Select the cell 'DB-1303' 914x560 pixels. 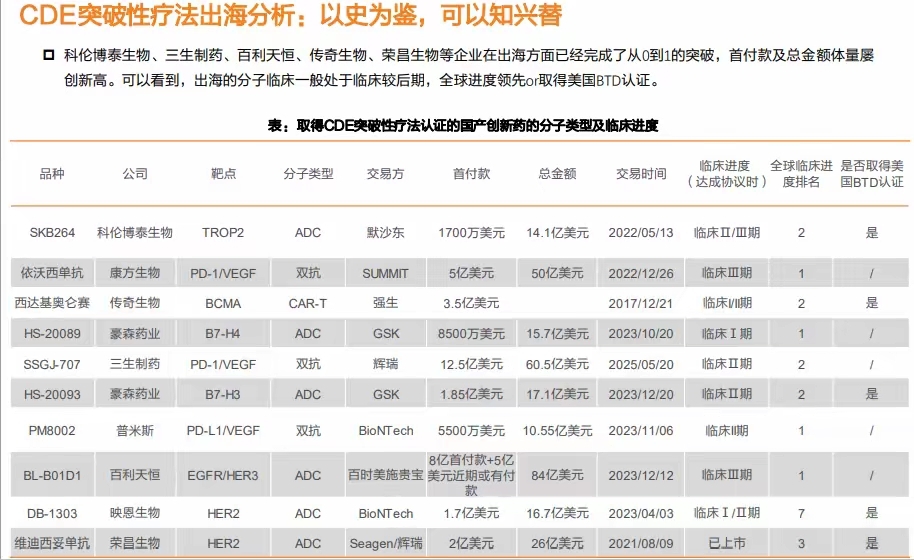click(52, 513)
